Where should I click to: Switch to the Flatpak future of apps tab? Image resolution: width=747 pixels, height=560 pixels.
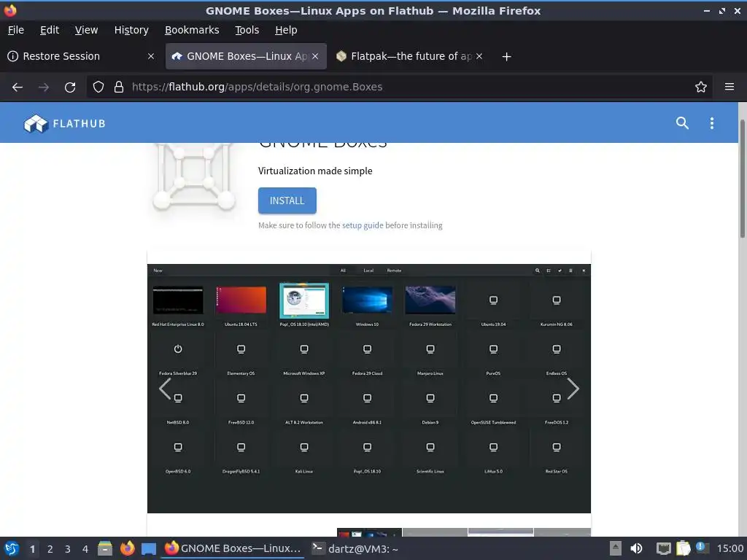pos(410,56)
